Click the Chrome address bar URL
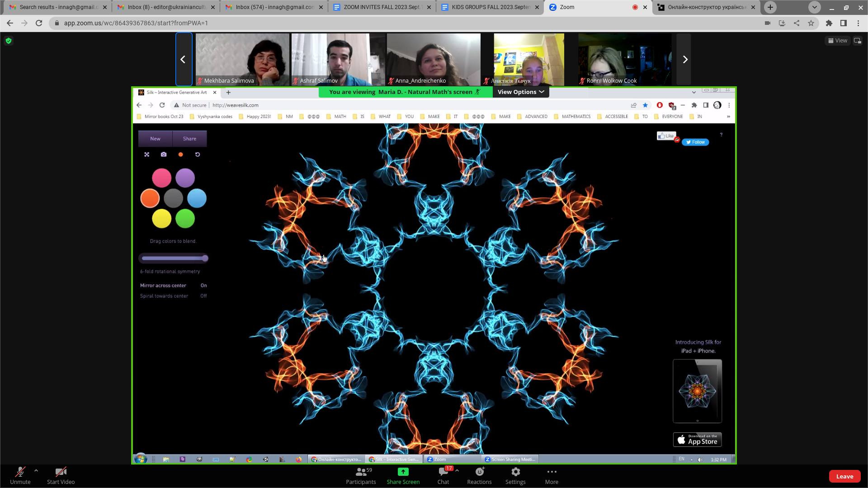 pos(136,23)
